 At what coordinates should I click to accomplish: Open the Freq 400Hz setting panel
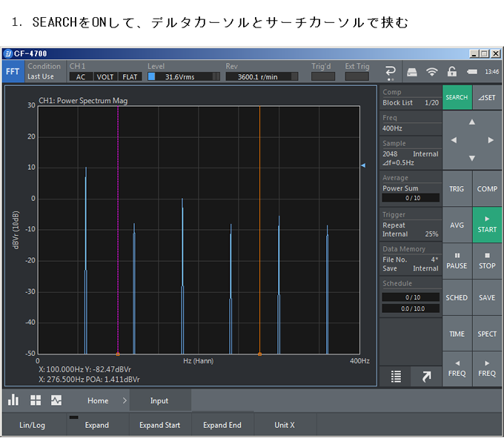coord(410,123)
